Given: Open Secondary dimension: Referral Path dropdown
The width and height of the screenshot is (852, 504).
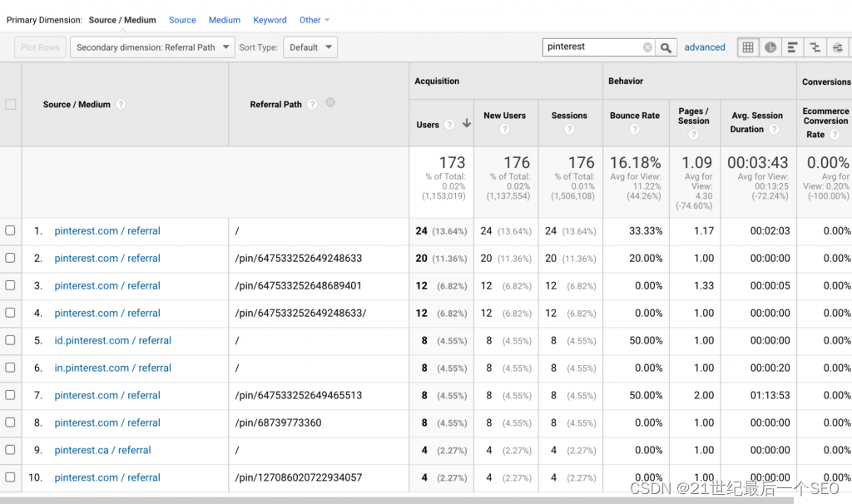Looking at the screenshot, I should (x=152, y=47).
